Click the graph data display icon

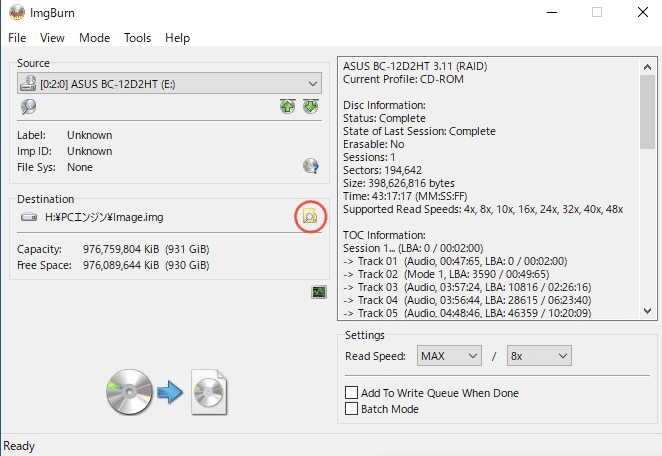[319, 292]
